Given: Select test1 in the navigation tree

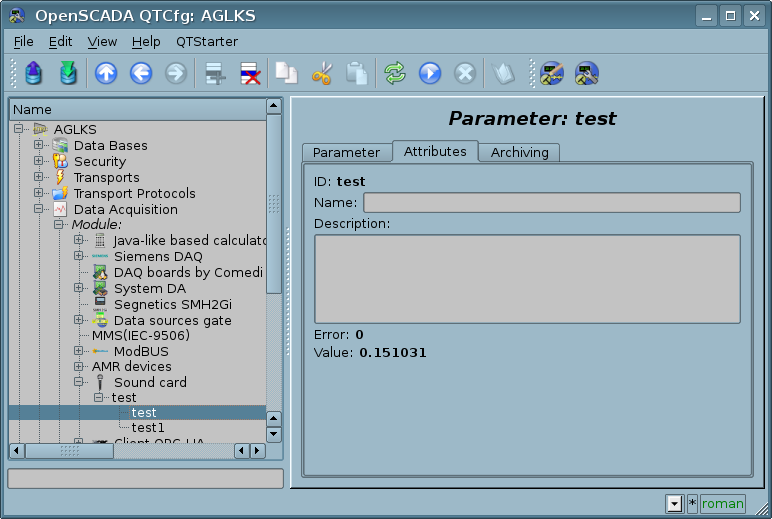Looking at the screenshot, I should (x=148, y=428).
